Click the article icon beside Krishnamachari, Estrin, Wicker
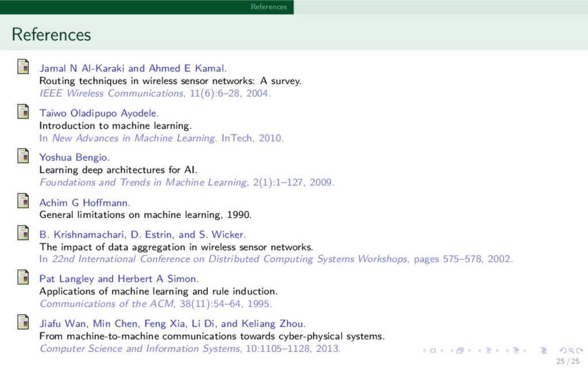 tap(23, 233)
